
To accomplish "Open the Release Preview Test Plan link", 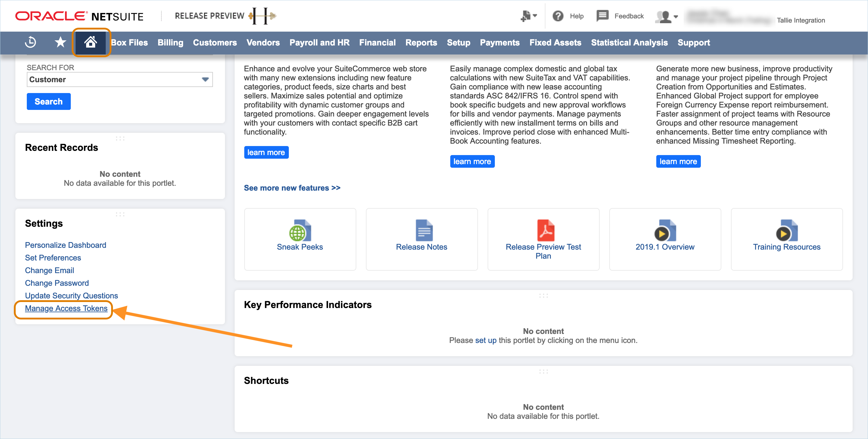I will 543,251.
